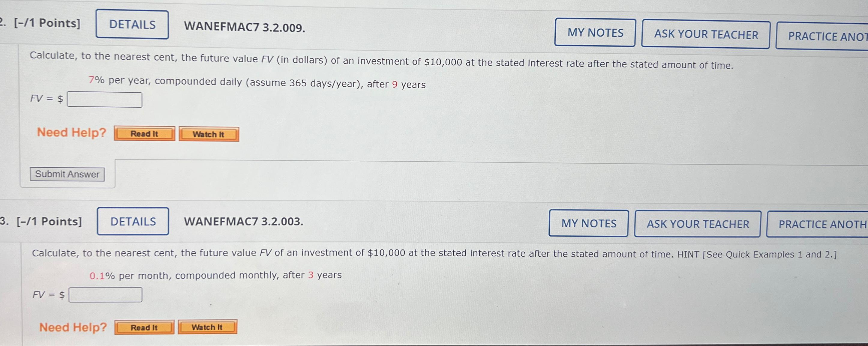
Task: Click the Need Help? label for question 3
Action: point(73,327)
